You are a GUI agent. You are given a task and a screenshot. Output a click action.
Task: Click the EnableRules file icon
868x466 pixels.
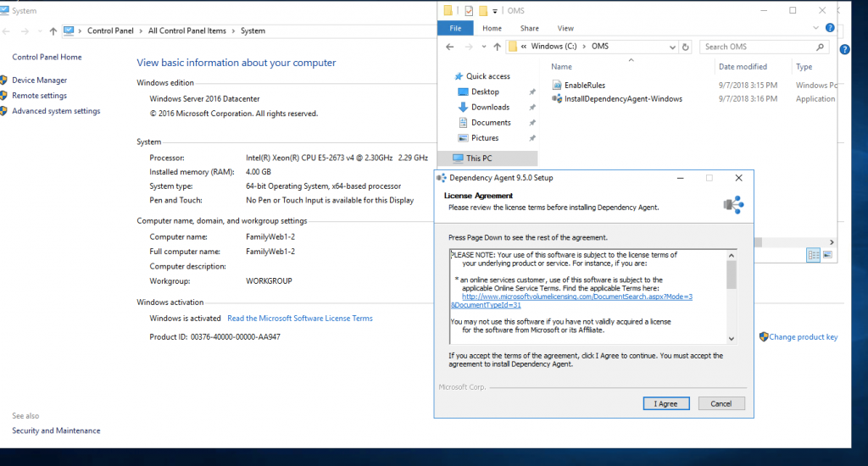point(557,85)
